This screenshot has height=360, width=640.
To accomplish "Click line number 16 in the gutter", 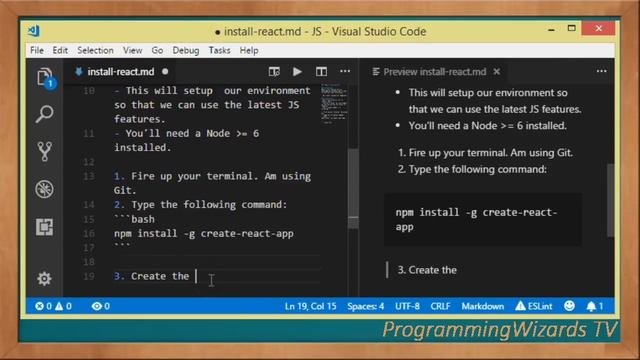I will [89, 233].
